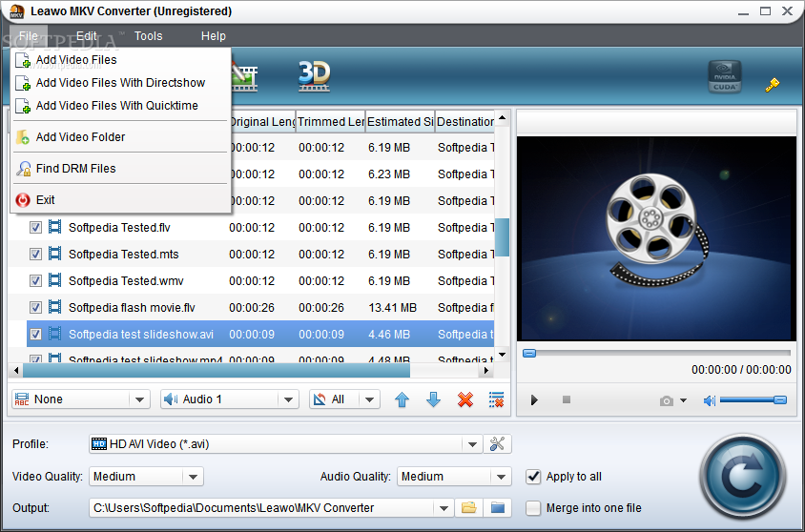Open the Tools menu

coord(149,36)
